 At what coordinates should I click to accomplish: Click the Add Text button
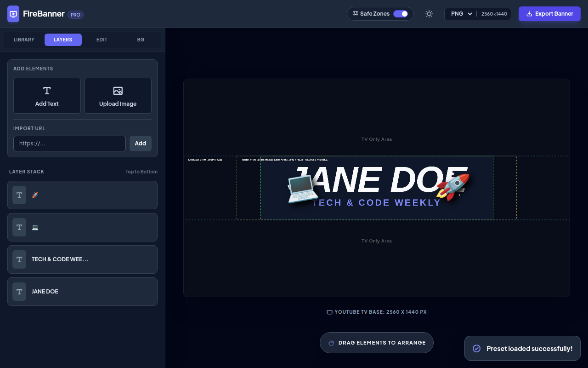point(47,96)
